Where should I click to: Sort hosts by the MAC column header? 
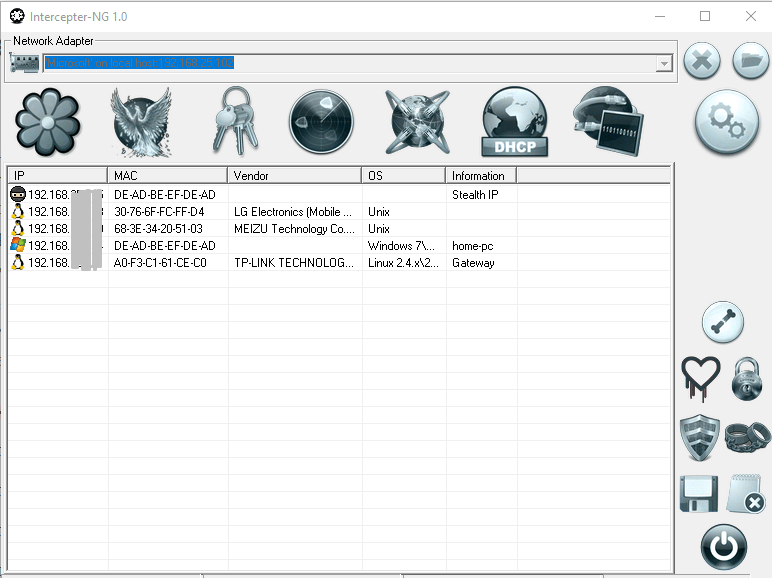[x=167, y=176]
